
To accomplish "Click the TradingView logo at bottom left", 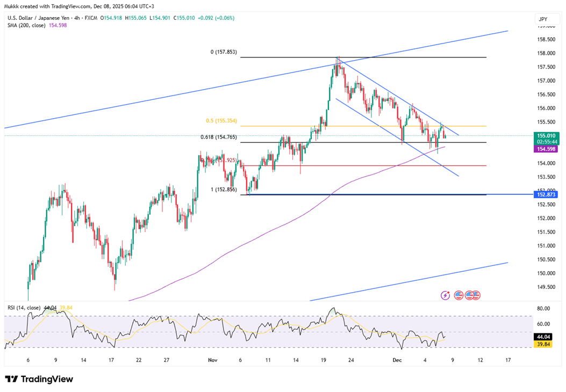I will tap(39, 379).
